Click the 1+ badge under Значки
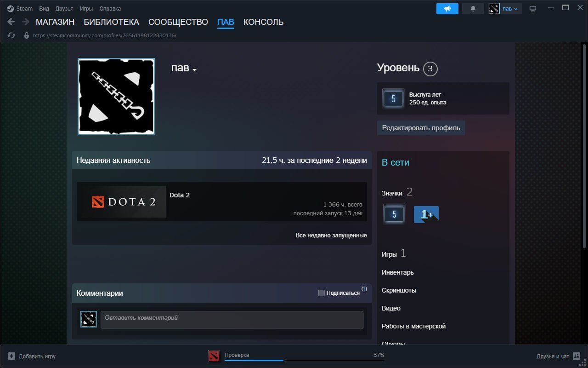 tap(426, 214)
